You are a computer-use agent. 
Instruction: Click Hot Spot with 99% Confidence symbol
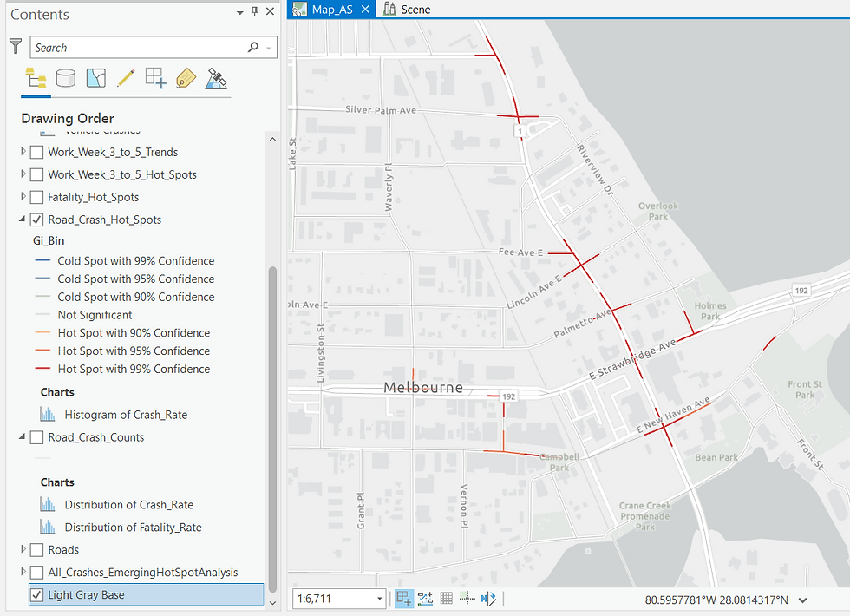(x=42, y=369)
